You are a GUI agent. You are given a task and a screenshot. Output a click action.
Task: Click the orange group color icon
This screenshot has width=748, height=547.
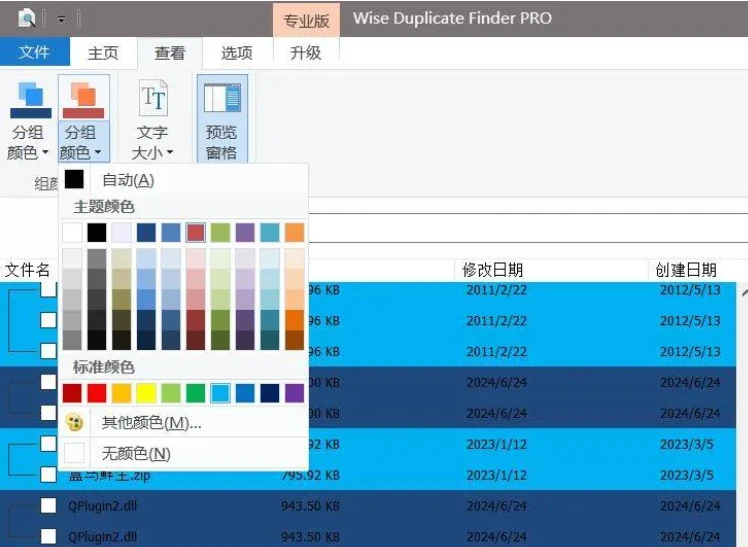point(84,99)
